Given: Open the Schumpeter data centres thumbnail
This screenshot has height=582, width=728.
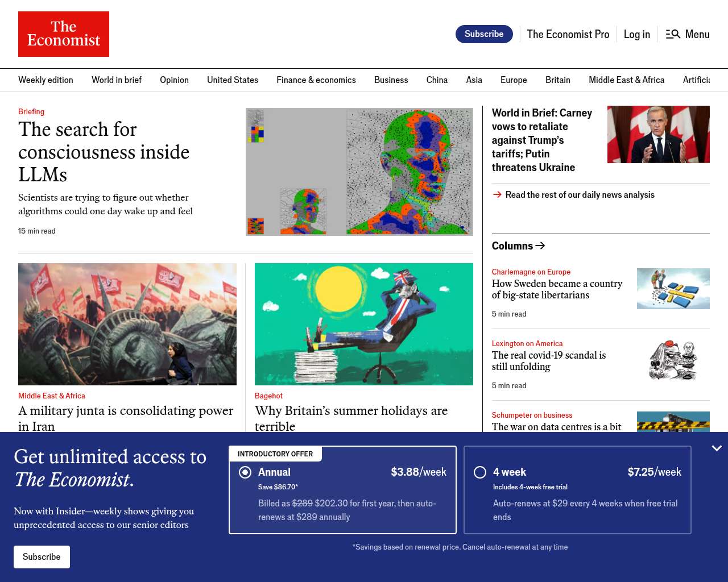Looking at the screenshot, I should point(673,422).
